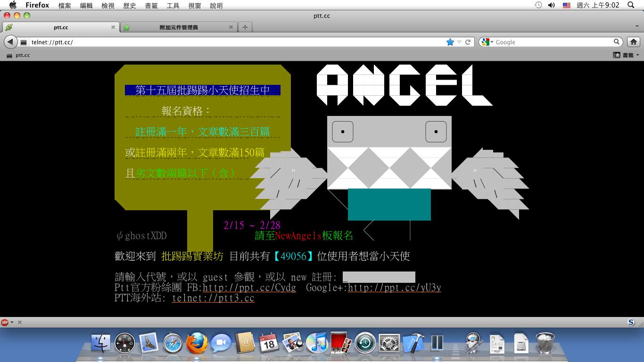
Task: Follow the http://ppt.cc/yU3y link
Action: point(395,288)
